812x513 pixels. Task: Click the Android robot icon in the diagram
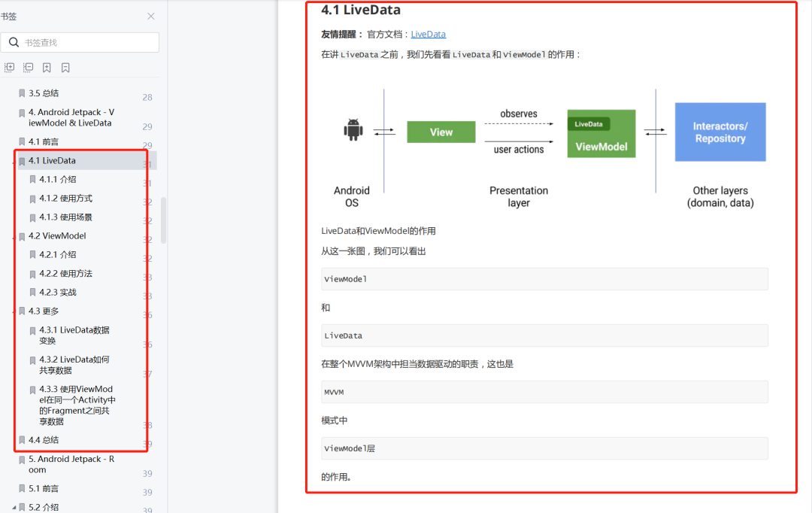click(353, 129)
